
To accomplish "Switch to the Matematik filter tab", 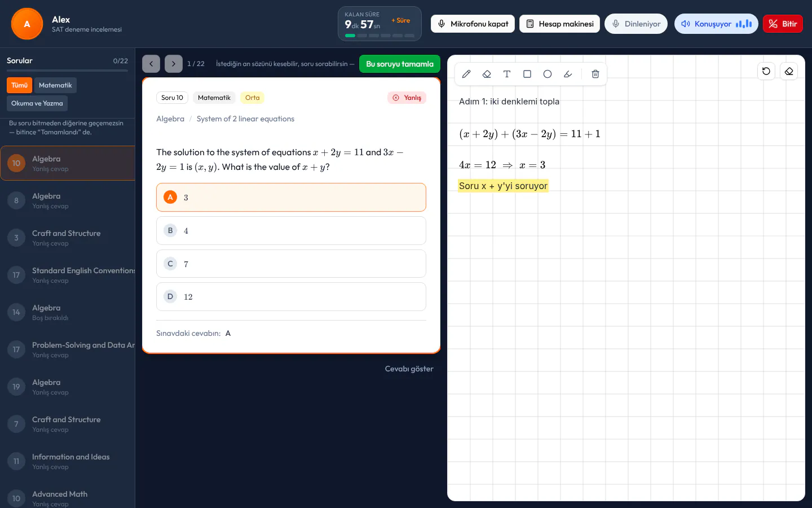I will (55, 85).
